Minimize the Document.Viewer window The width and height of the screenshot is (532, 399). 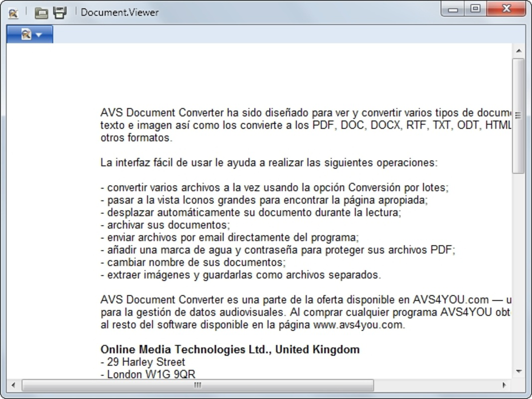coord(453,9)
